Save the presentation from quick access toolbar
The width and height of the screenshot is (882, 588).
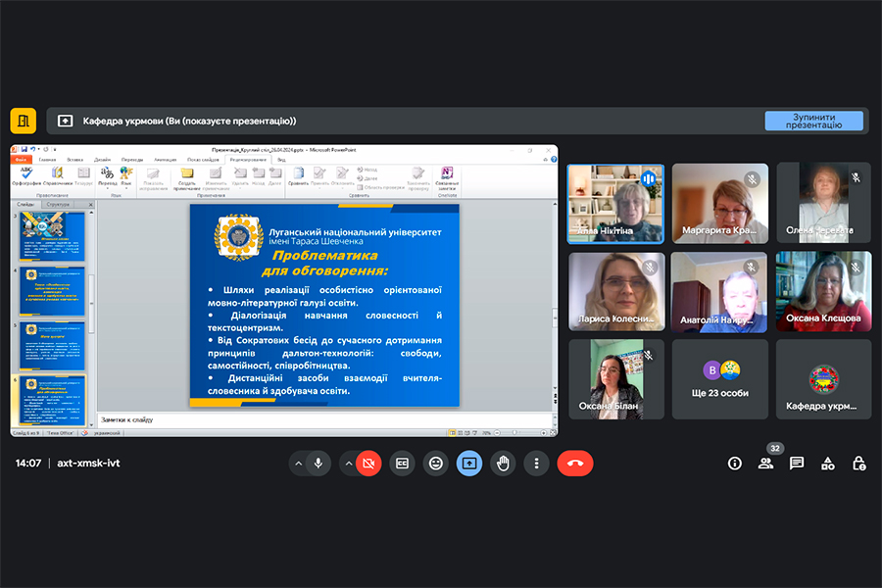(x=24, y=150)
